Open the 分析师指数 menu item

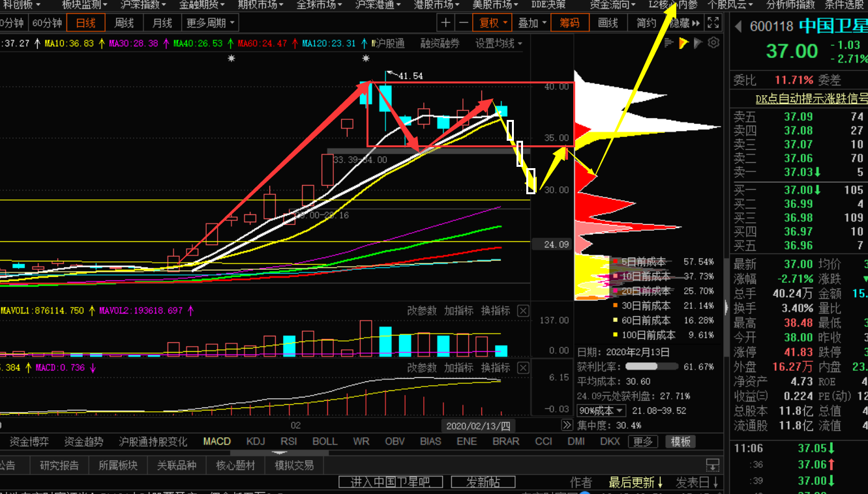790,5
